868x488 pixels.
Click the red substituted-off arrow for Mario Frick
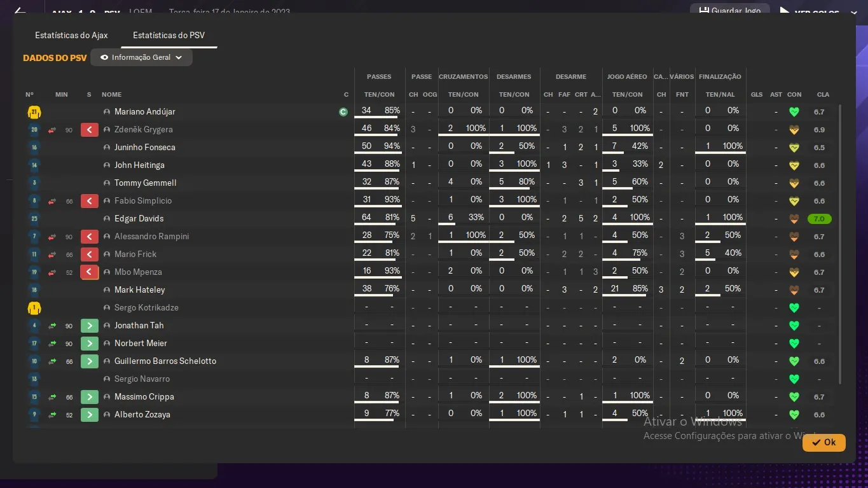(x=90, y=254)
